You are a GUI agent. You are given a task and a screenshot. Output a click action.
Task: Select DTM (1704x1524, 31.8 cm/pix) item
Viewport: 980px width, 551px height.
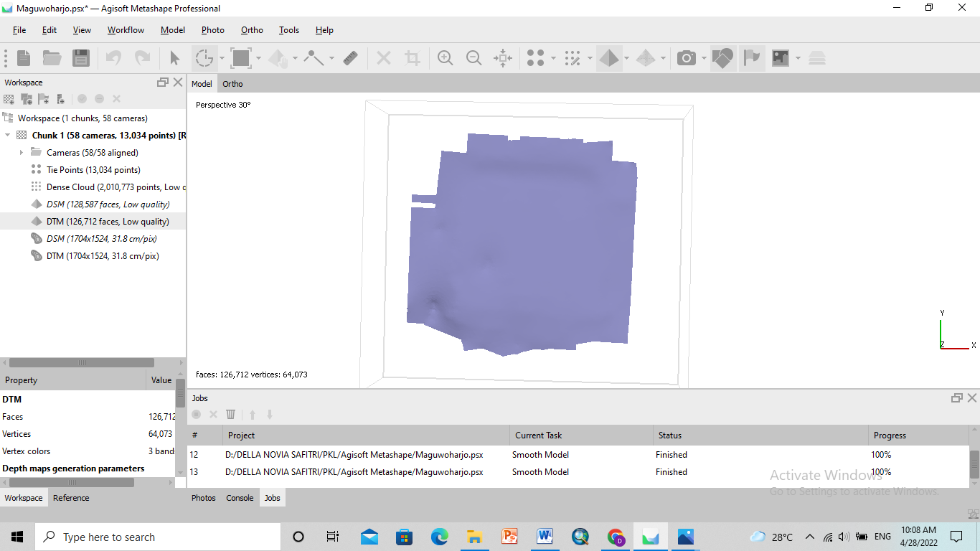[x=103, y=256]
